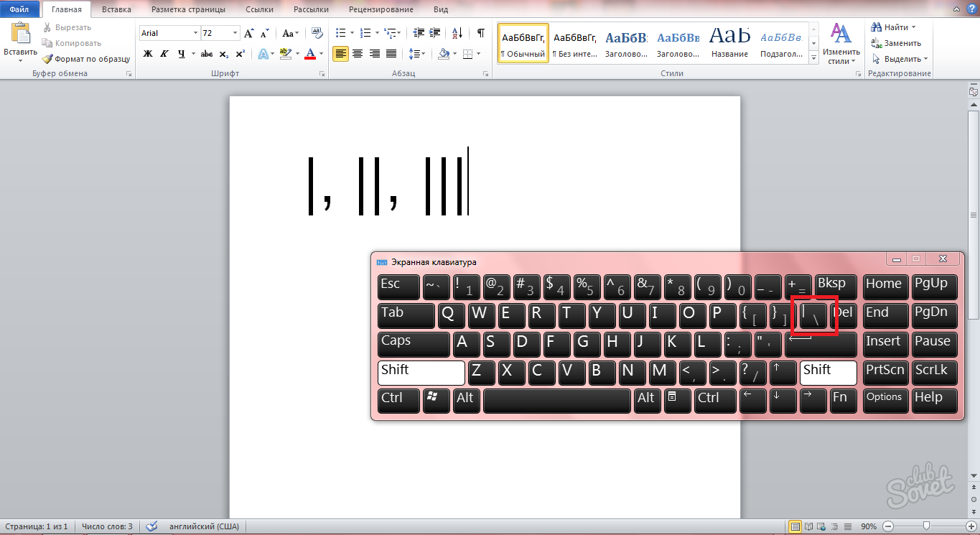Apply strikethrough to text
980x535 pixels.
207,54
